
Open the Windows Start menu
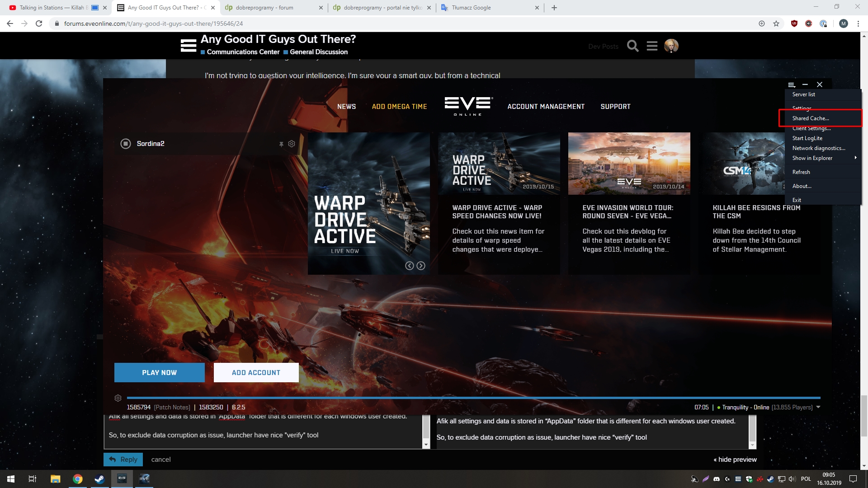(x=11, y=479)
